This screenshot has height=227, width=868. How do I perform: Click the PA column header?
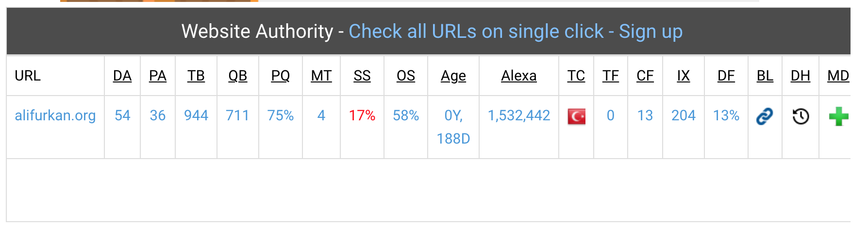tap(158, 76)
